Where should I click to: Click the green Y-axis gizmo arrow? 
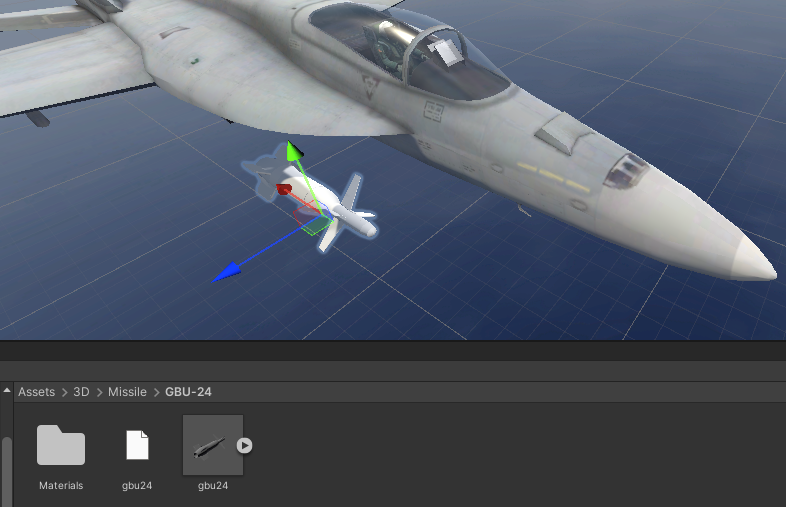click(x=293, y=151)
